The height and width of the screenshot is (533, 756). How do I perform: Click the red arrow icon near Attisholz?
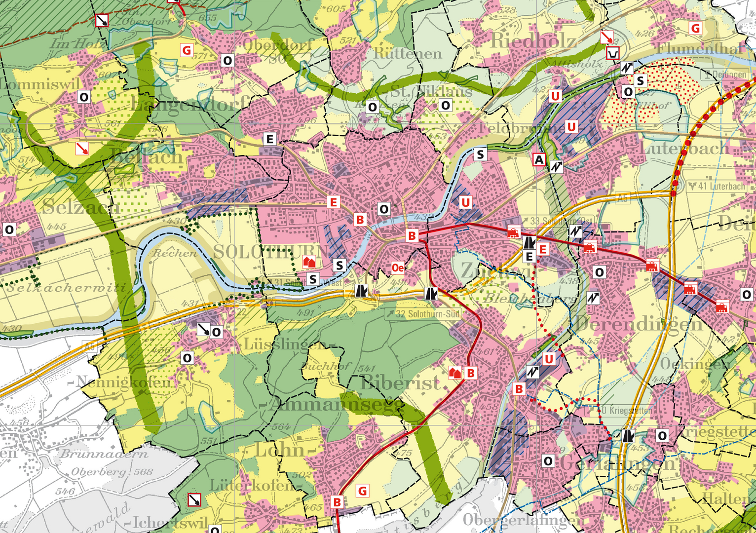(x=606, y=37)
